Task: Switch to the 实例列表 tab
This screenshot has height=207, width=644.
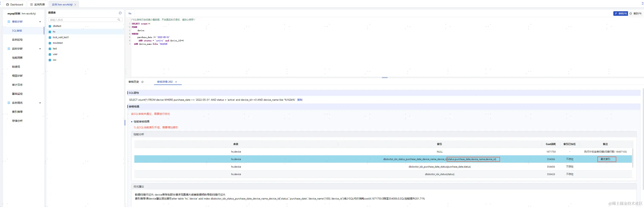Action: click(x=37, y=4)
